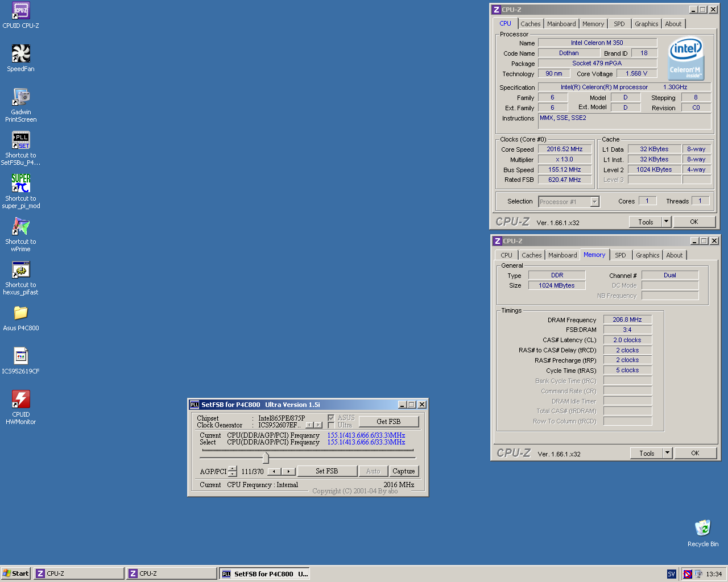Select the Shortcut to SetFSBu_P4 icon
Viewport: 728px width, 582px height.
[x=21, y=140]
